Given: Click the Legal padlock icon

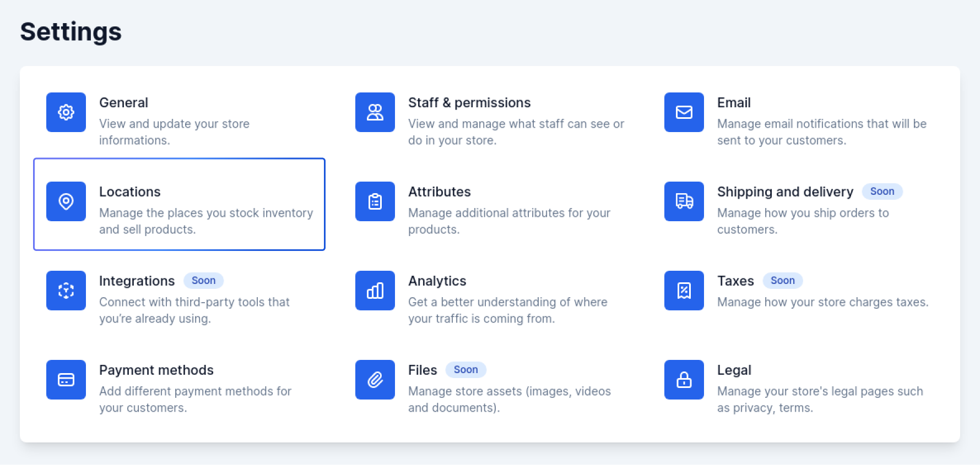Looking at the screenshot, I should 684,380.
